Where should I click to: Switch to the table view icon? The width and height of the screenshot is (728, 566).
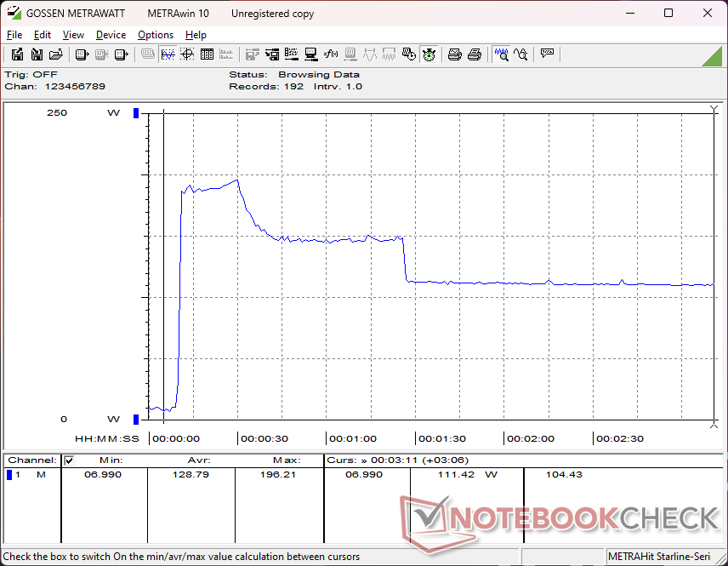tap(207, 54)
